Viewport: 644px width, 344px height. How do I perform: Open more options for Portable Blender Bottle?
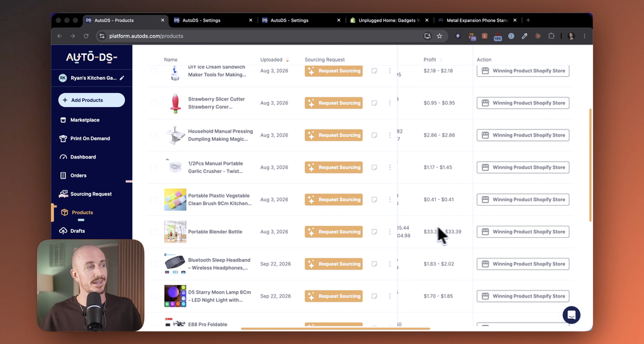[x=390, y=231]
